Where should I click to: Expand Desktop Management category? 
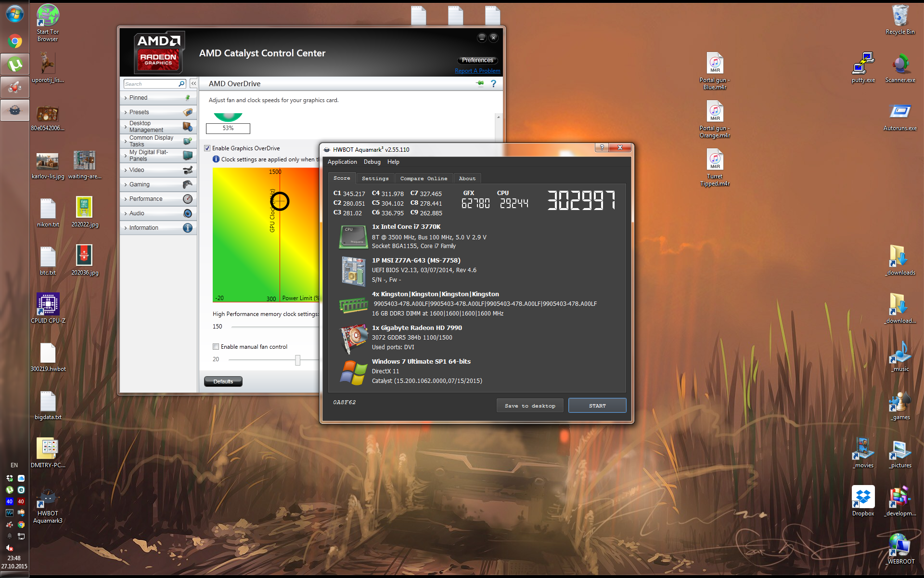click(158, 127)
